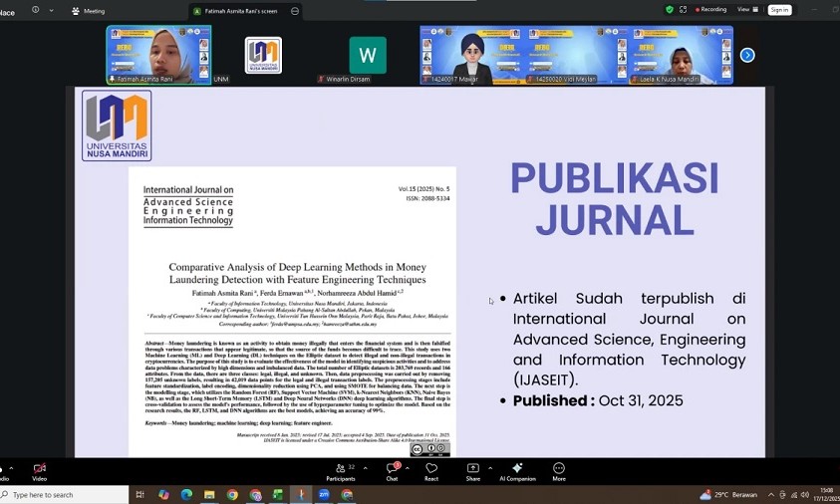Select Fatimah Asmita Rani's video thumbnail
This screenshot has width=840, height=504.
click(x=158, y=55)
